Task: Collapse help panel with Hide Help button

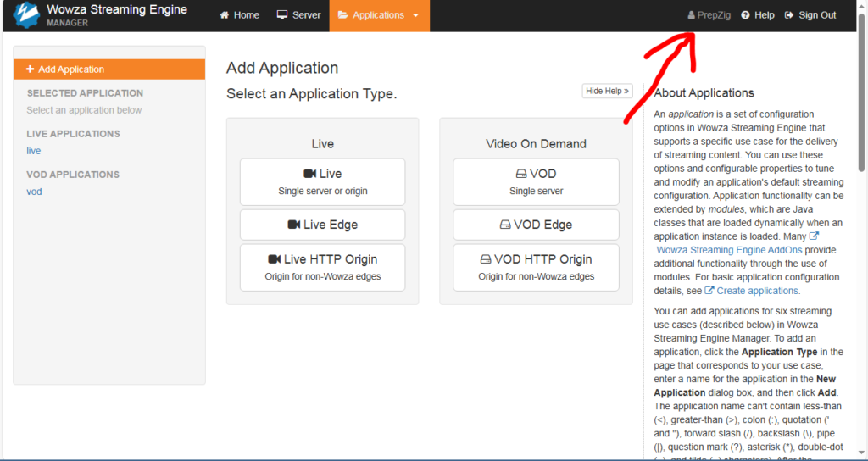Action: [607, 91]
